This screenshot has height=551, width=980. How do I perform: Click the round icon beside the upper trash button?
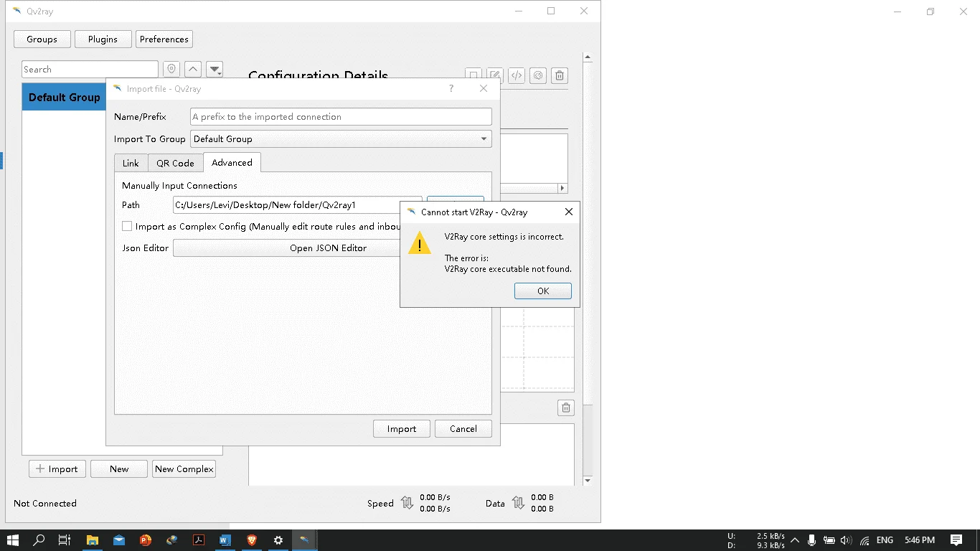[x=538, y=75]
